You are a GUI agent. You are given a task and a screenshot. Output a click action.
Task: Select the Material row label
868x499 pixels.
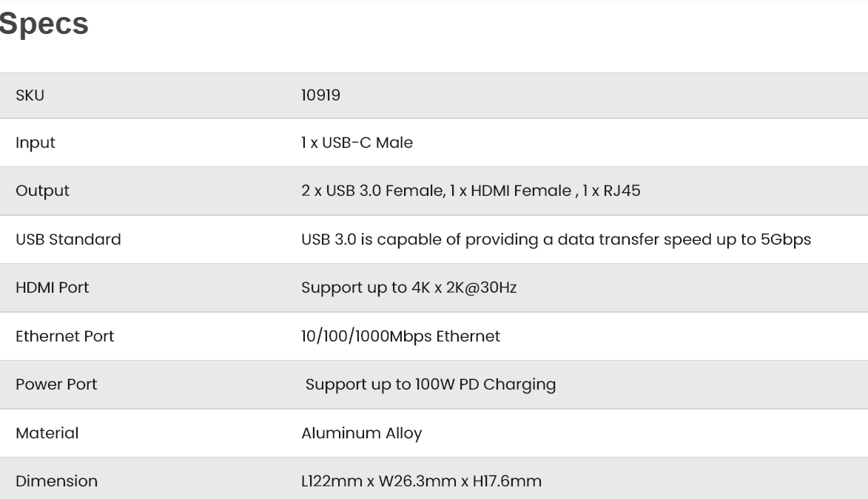pyautogui.click(x=47, y=433)
